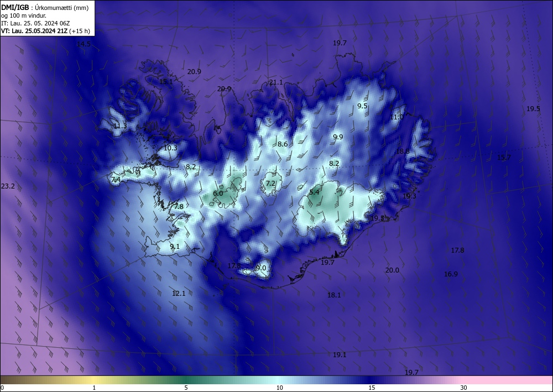Screen dimensions: 553x392
Task: Select the '5' tick on the color scale
Action: (x=186, y=388)
